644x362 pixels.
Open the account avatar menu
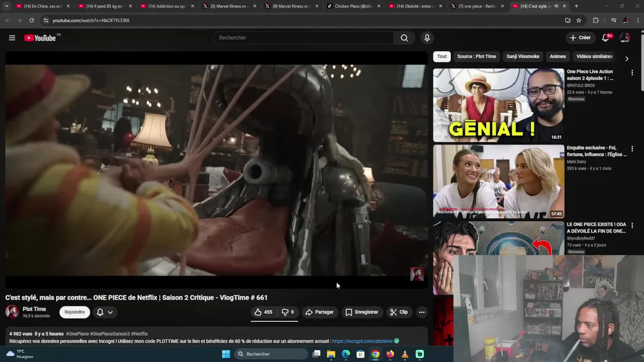[625, 38]
